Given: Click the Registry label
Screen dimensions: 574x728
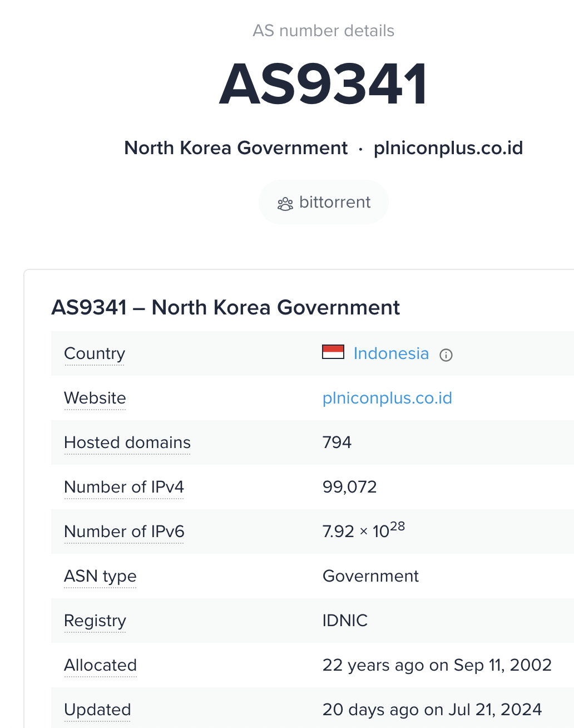Looking at the screenshot, I should click(95, 621).
